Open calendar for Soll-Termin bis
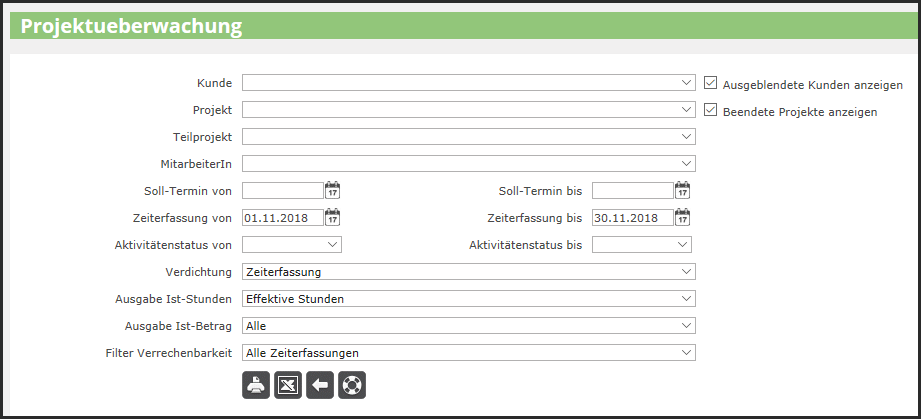 (682, 190)
